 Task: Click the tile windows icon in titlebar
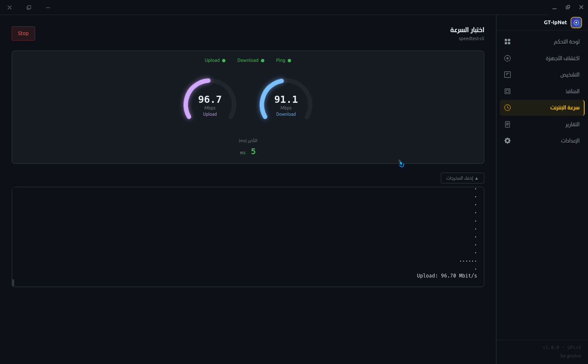(568, 7)
